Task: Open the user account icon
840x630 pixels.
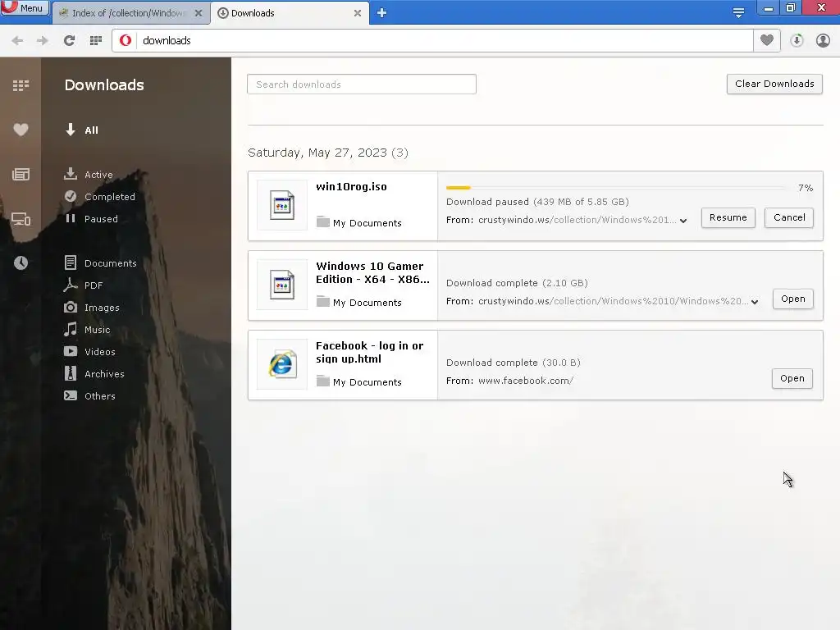Action: [x=823, y=40]
